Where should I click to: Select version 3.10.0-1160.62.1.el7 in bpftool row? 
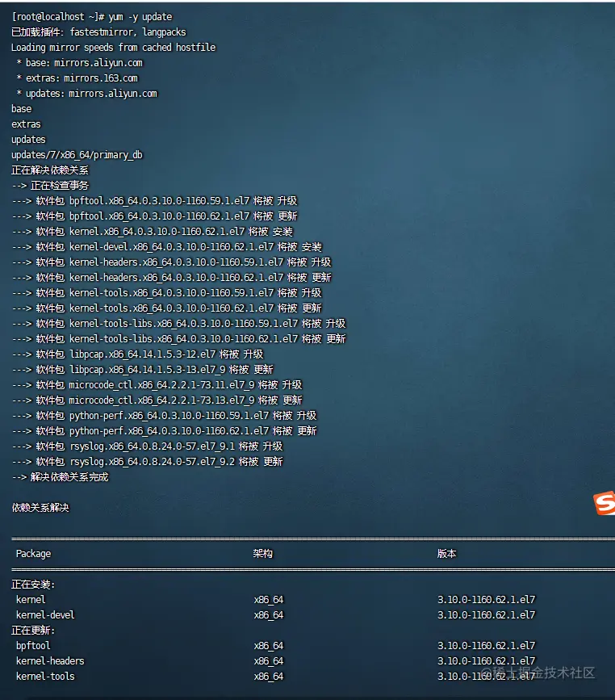click(x=486, y=646)
